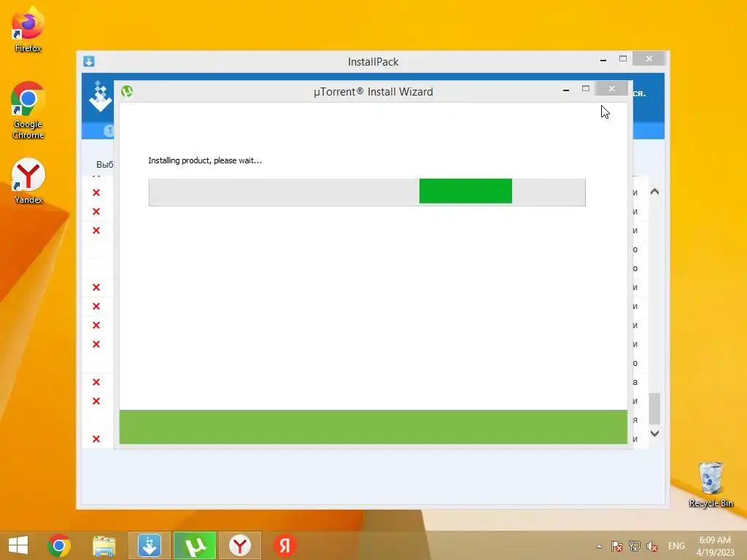This screenshot has height=560, width=747.
Task: Show hidden system tray icons
Action: tap(599, 546)
